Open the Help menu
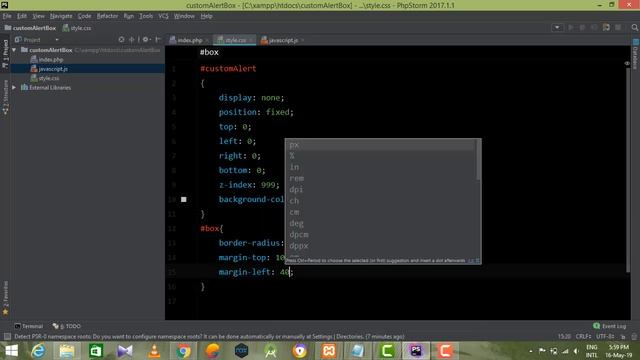The height and width of the screenshot is (360, 640). (207, 16)
